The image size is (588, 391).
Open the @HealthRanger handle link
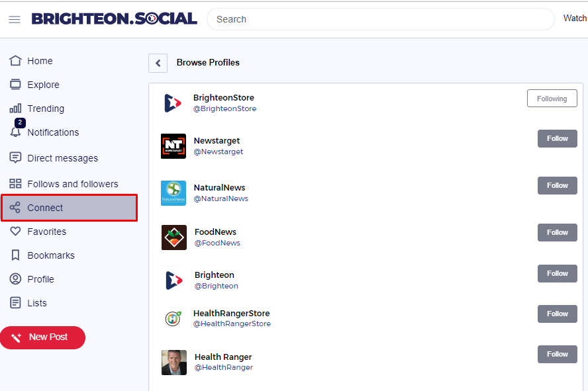[224, 367]
